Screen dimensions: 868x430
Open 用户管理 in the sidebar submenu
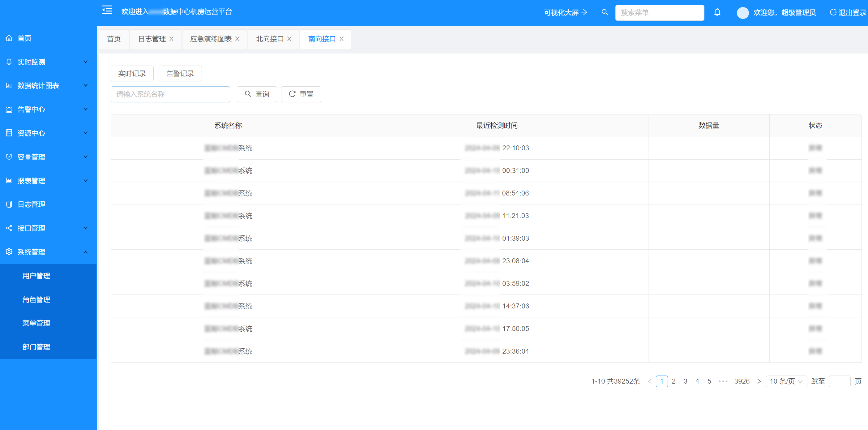pyautogui.click(x=36, y=276)
